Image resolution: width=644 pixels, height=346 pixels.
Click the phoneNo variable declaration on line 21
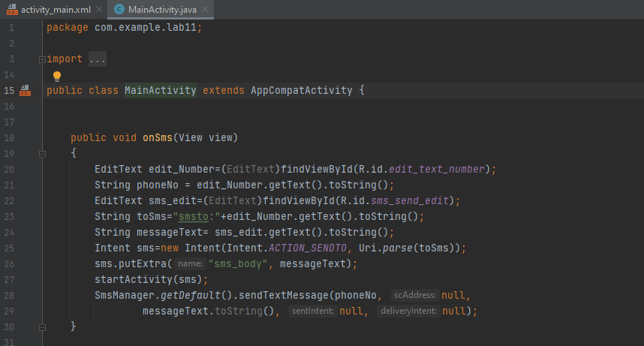coord(158,185)
